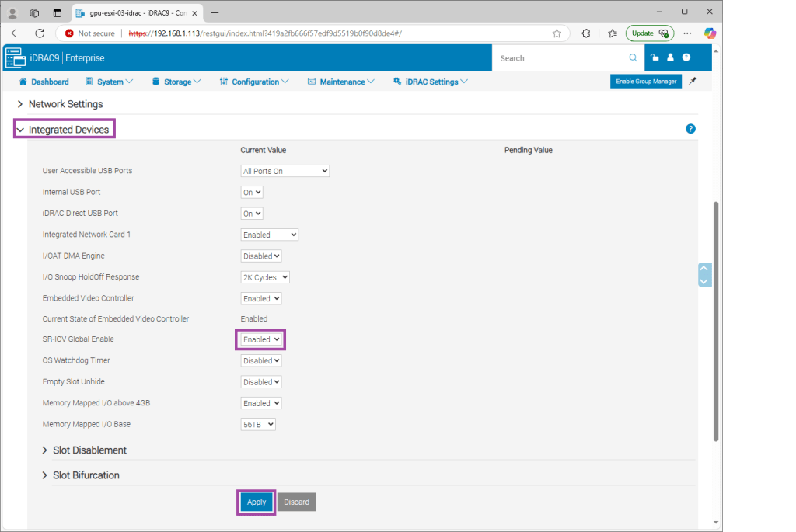Click the browser refresh icon
Image resolution: width=796 pixels, height=532 pixels.
(x=40, y=33)
